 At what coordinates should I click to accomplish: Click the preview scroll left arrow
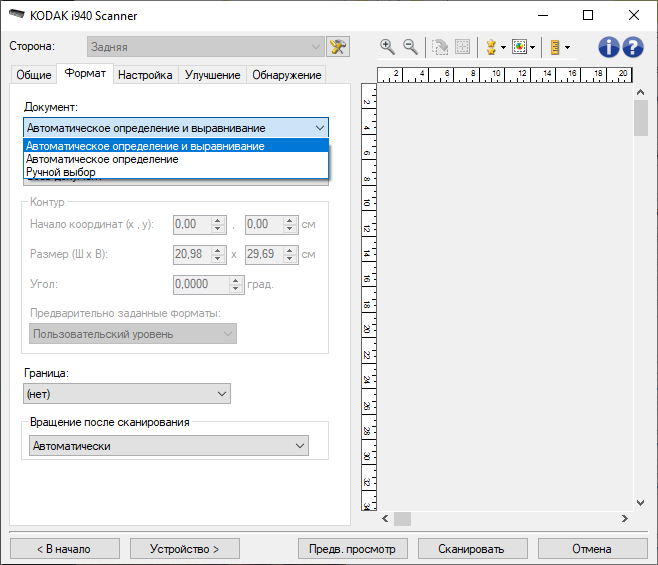click(x=385, y=519)
